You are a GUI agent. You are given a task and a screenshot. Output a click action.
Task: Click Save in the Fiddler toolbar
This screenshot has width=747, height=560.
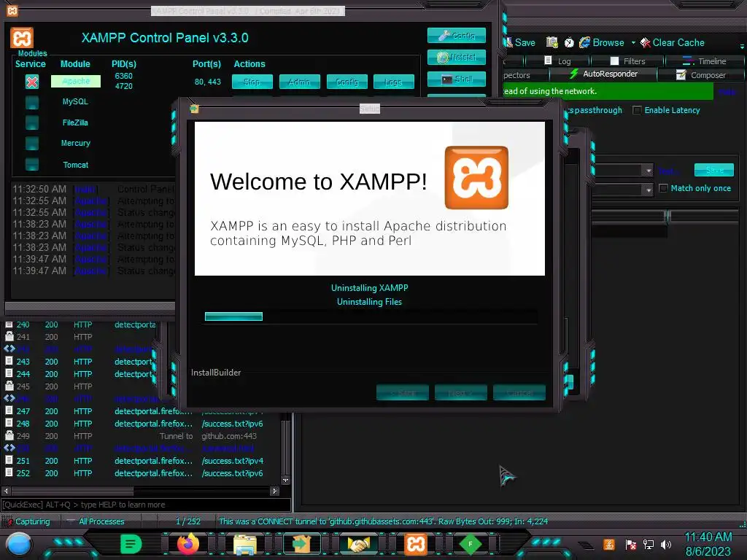(520, 42)
